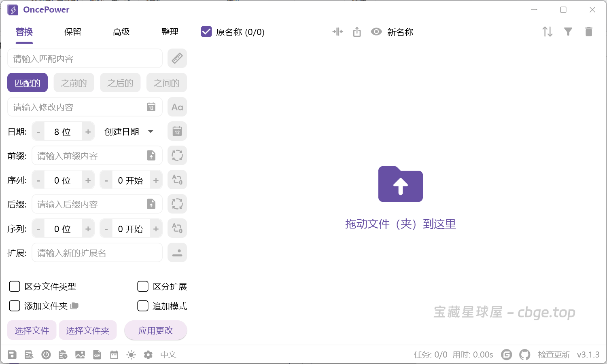
Task: Check the 追加模式 checkbox
Action: [143, 306]
